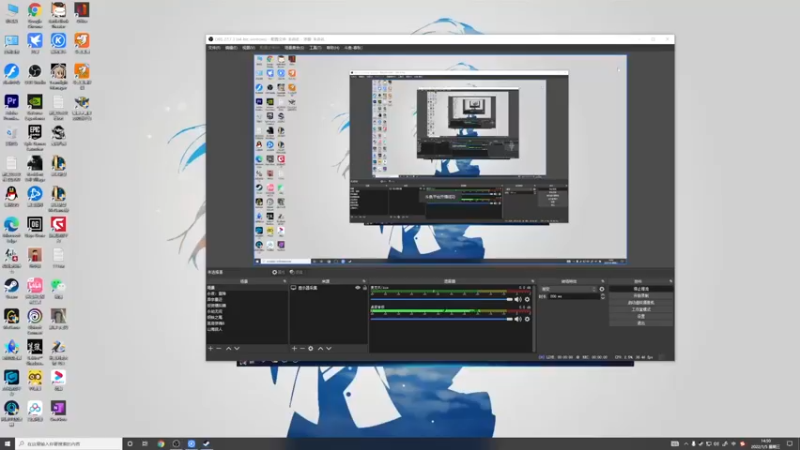This screenshot has height=450, width=800.
Task: Open the OBS Studio desktop shortcut
Action: [x=35, y=74]
